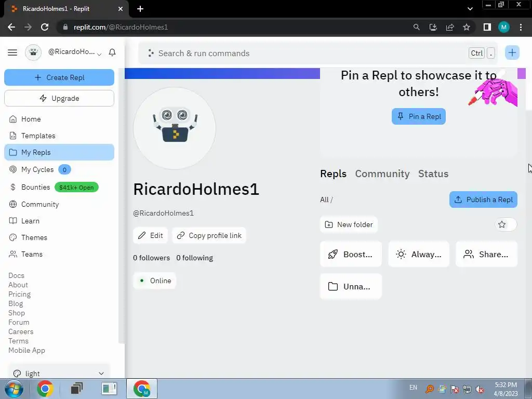Expand the @RicardoHo... account dropdown
The image size is (532, 399).
click(x=75, y=52)
